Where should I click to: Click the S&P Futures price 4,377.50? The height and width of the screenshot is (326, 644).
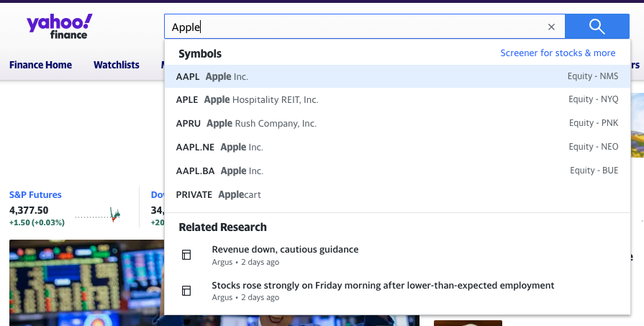[x=29, y=210]
